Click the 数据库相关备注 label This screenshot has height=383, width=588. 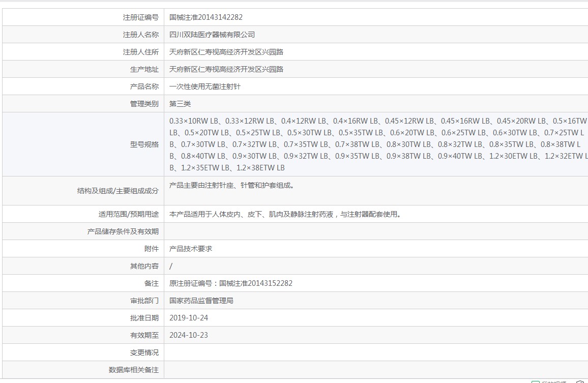pos(134,369)
